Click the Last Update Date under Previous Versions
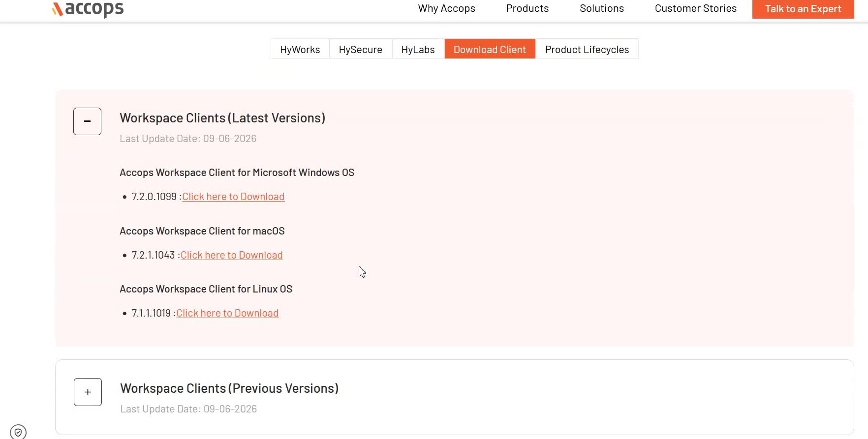Viewport: 868px width, 439px height. [188, 409]
